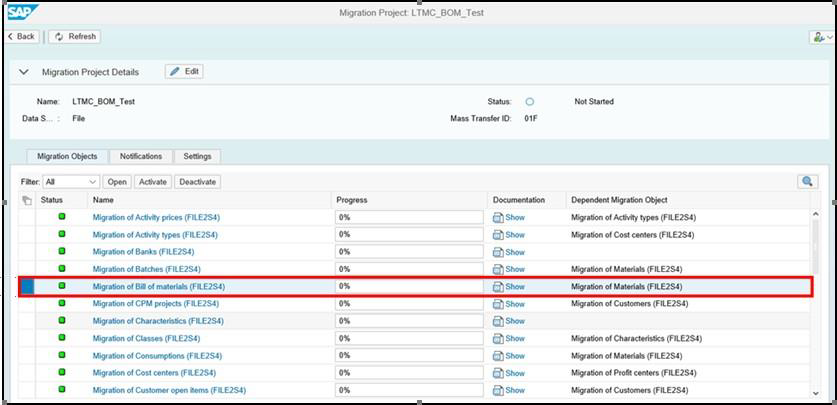Select the row selector for Activity types
837x405 pixels.
click(x=27, y=235)
